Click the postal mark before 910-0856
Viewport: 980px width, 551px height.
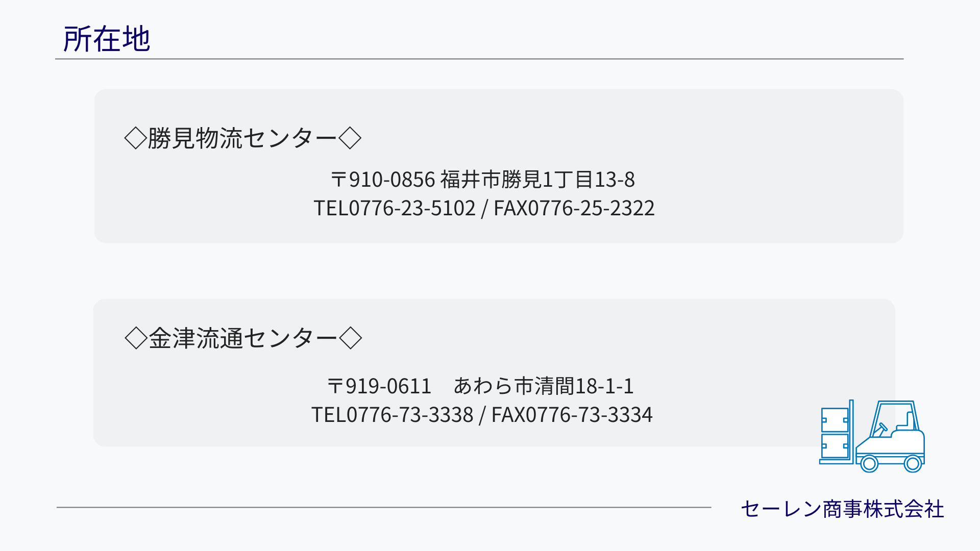(x=339, y=180)
